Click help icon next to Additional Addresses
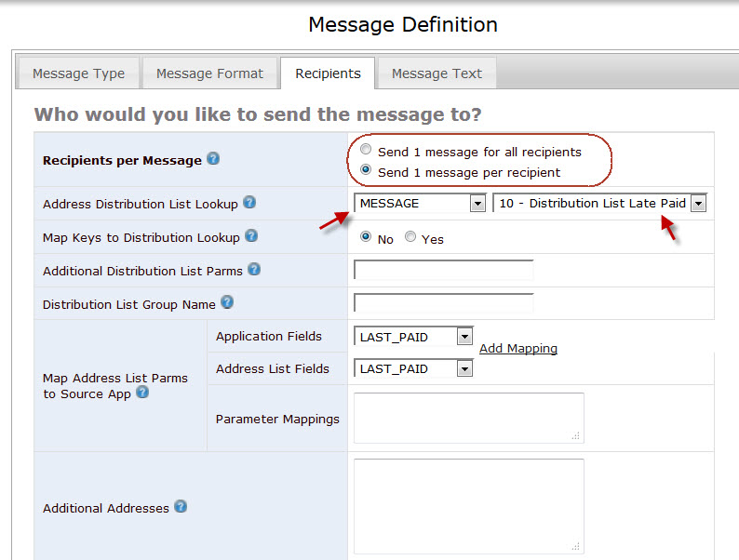 click(181, 507)
